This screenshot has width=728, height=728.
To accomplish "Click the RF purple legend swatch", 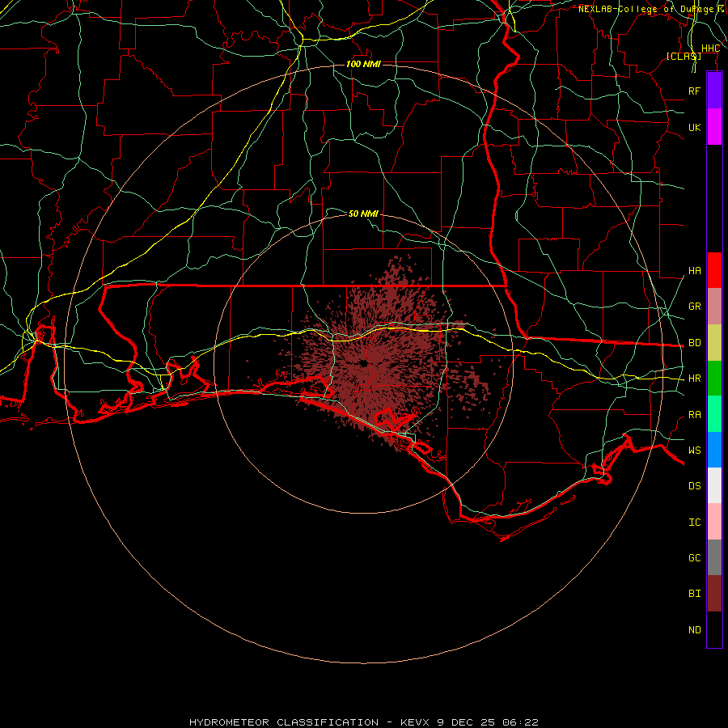I will [714, 91].
